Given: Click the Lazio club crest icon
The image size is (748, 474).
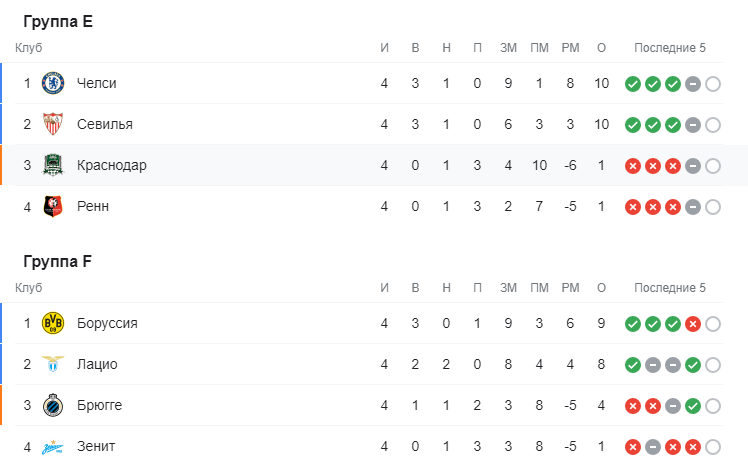Looking at the screenshot, I should (x=53, y=364).
